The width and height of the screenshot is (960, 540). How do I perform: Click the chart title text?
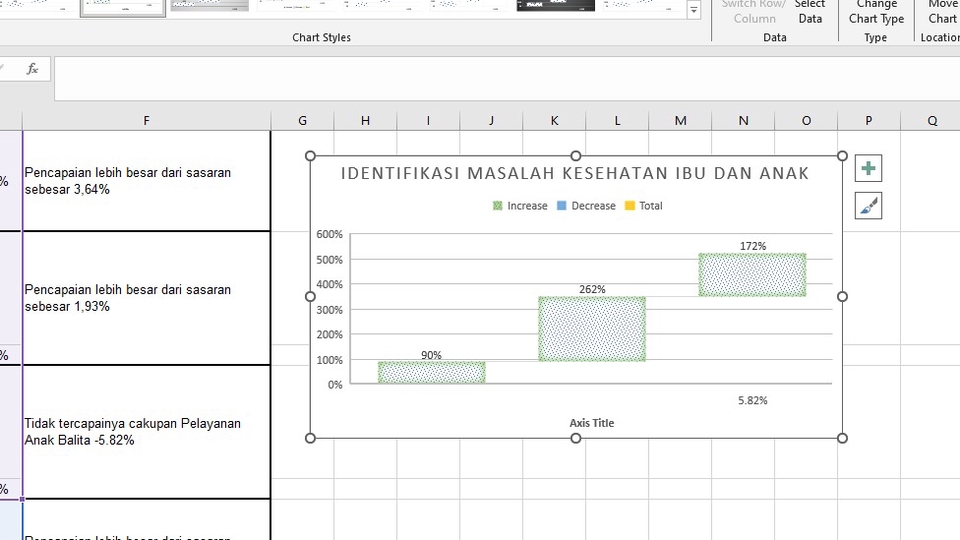pos(575,173)
